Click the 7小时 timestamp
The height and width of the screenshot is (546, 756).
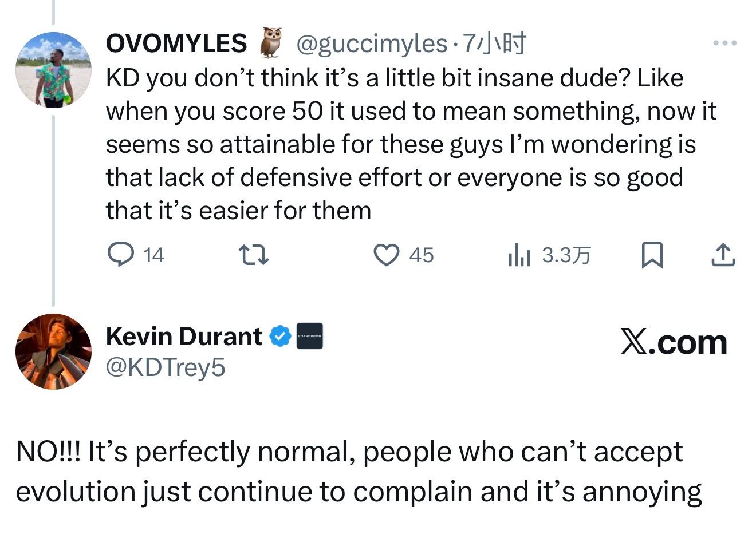(494, 43)
